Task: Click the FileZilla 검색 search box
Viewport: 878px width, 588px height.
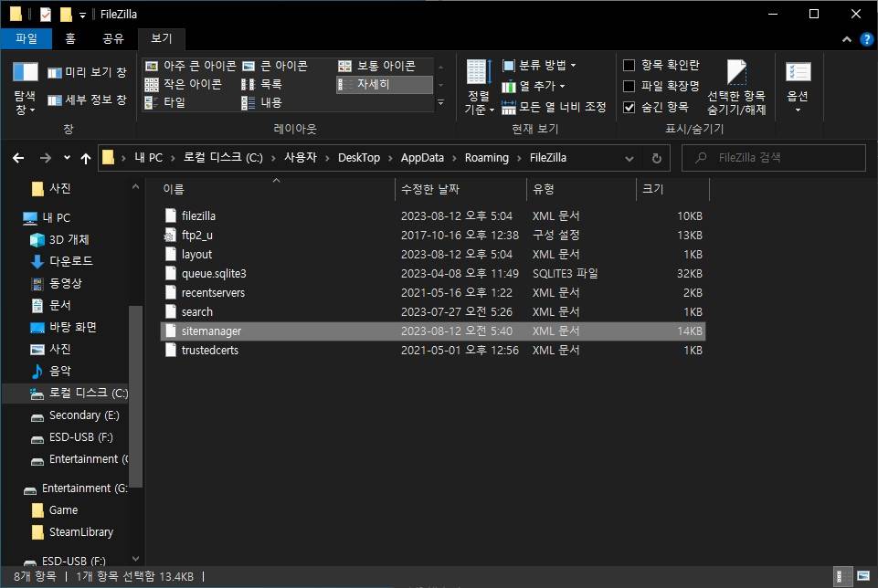Action: 777,158
